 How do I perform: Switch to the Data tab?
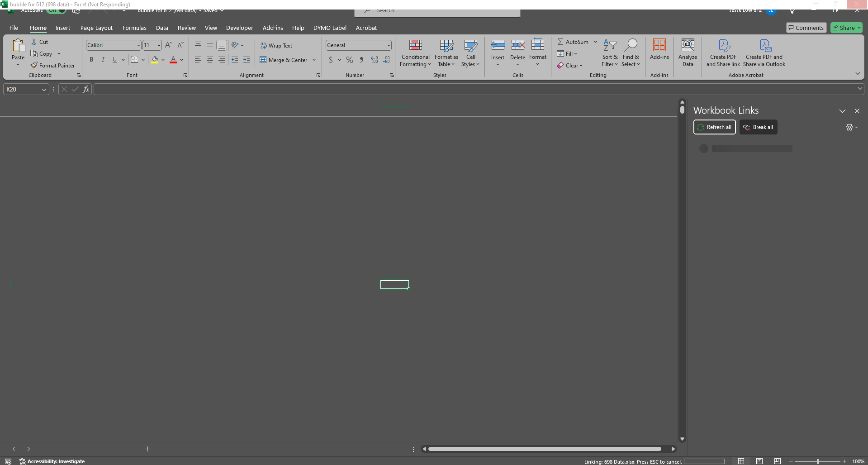pos(162,28)
